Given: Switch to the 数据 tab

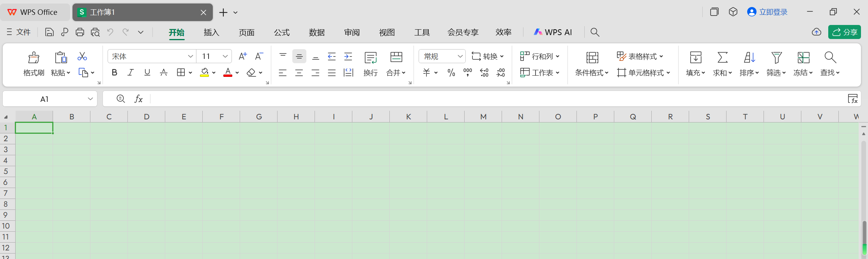Looking at the screenshot, I should pos(316,32).
